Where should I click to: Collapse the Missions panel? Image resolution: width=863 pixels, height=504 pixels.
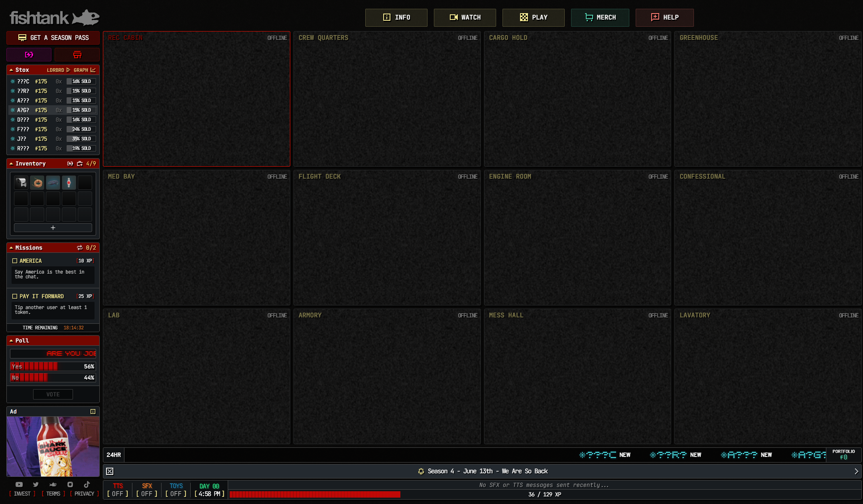pyautogui.click(x=11, y=248)
